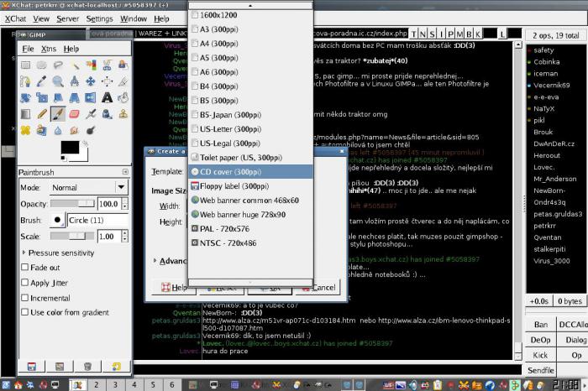Screen dimensions: 588x391
Task: Enable the Incremental checkbox
Action: tap(24, 298)
